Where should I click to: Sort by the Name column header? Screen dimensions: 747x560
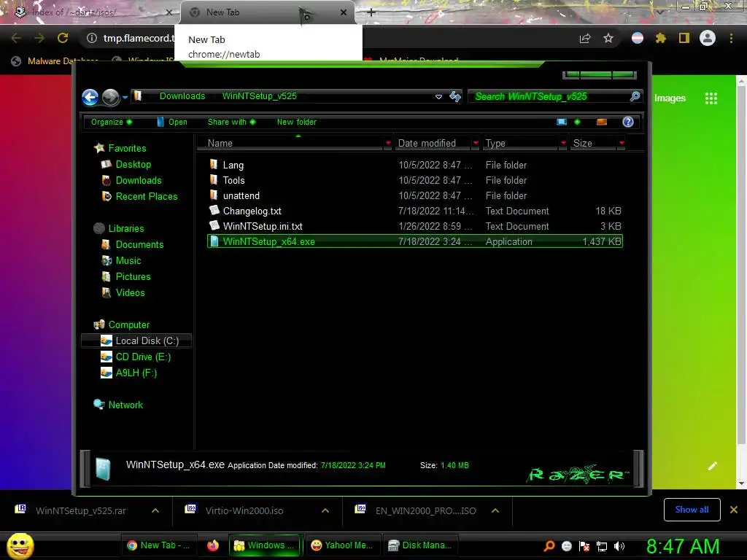220,143
